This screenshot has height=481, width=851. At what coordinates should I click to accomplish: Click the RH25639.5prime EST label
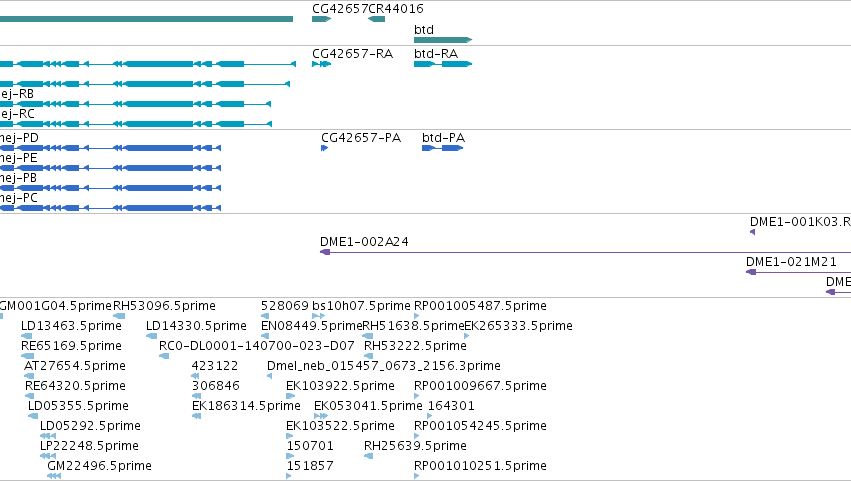coord(415,446)
